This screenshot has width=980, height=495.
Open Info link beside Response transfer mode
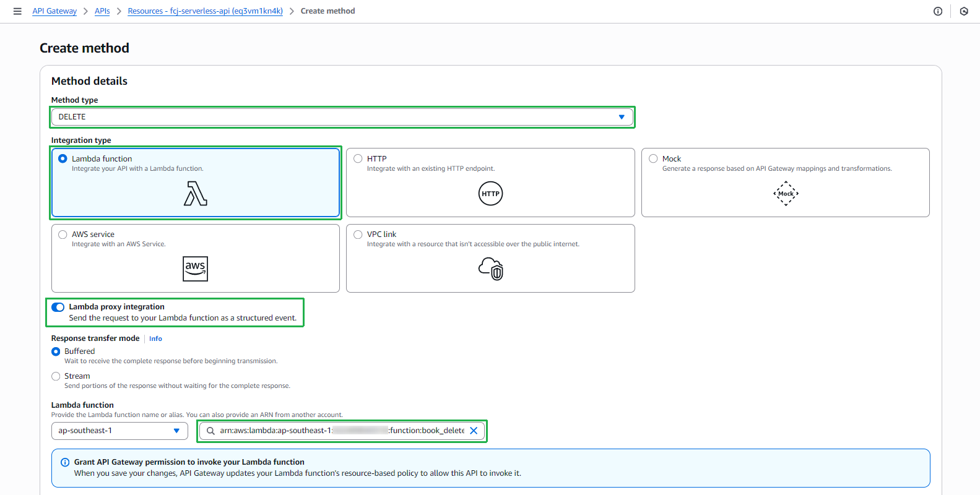coord(155,338)
